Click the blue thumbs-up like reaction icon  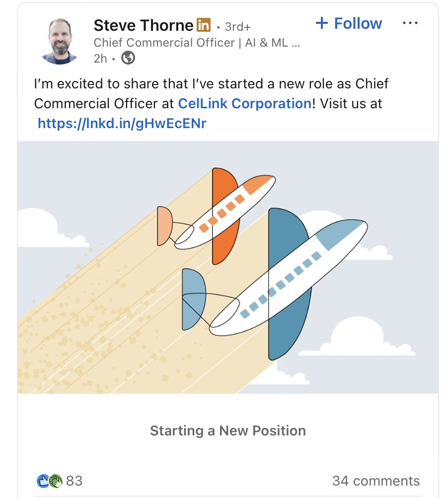coord(43,481)
